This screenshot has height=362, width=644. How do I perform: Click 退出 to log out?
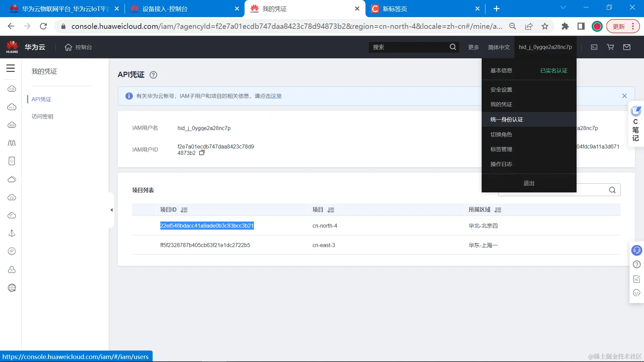point(529,183)
